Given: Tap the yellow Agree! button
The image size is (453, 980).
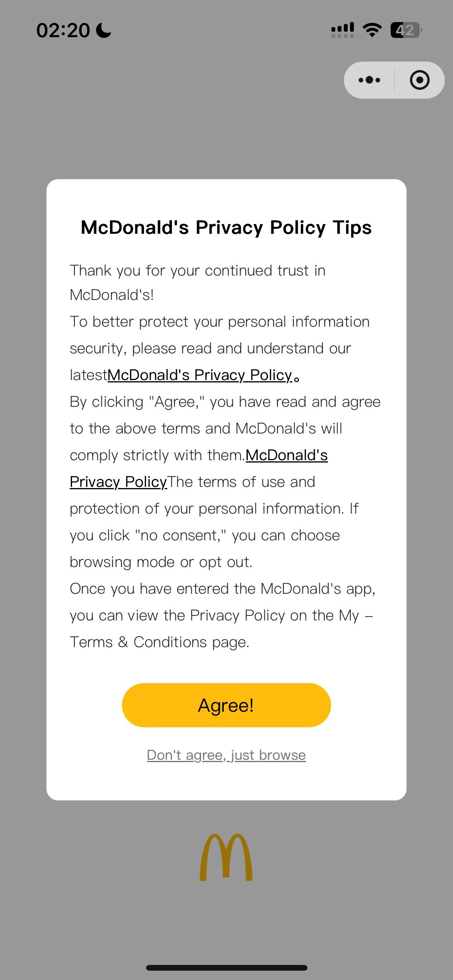Looking at the screenshot, I should point(226,705).
